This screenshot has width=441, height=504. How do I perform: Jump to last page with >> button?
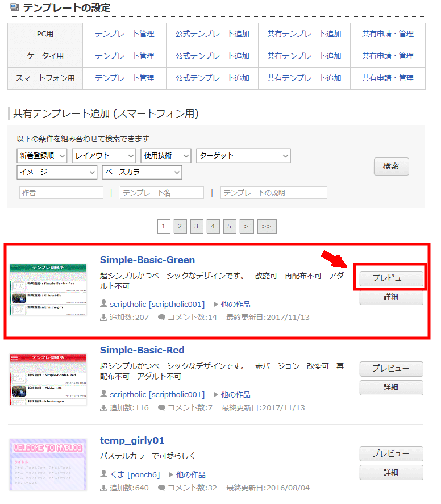click(267, 226)
